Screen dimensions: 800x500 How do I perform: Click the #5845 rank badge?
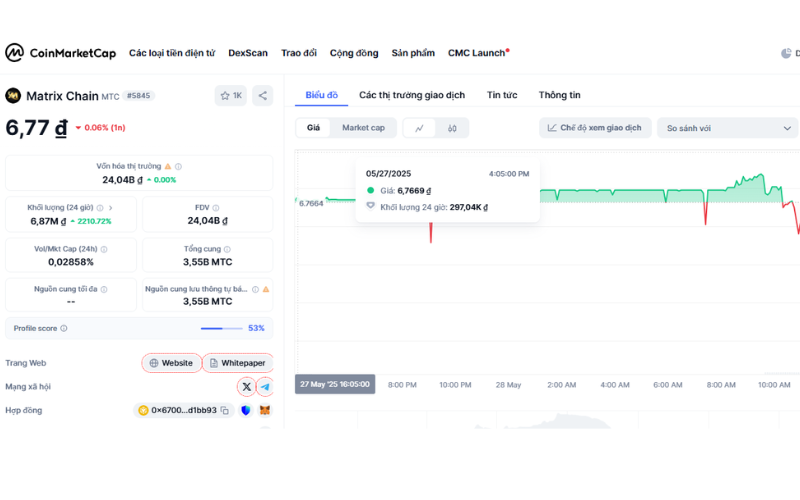pyautogui.click(x=138, y=95)
